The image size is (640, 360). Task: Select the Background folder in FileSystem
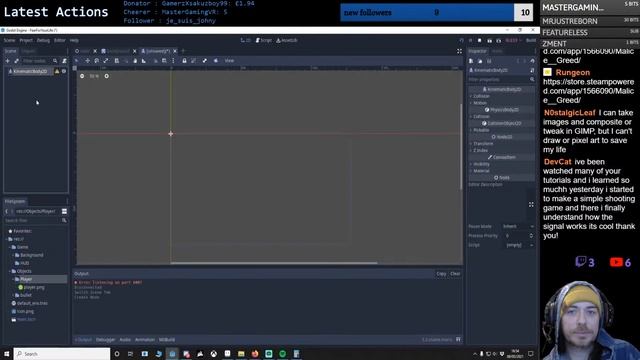(31, 255)
